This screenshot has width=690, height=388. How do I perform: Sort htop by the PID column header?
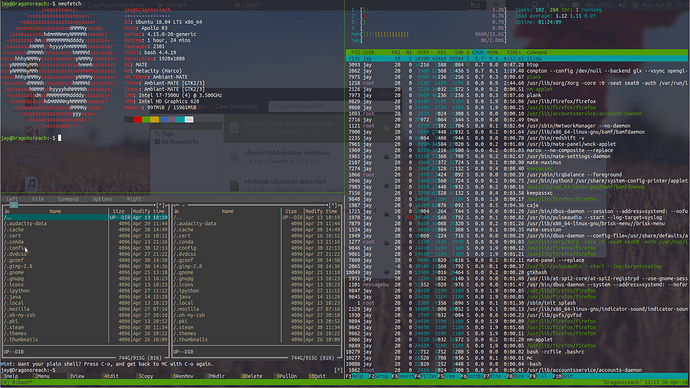[x=356, y=52]
